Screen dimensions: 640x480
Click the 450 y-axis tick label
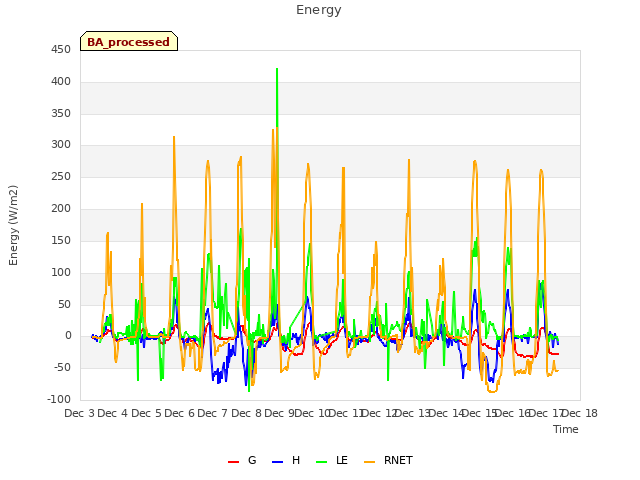click(x=61, y=50)
